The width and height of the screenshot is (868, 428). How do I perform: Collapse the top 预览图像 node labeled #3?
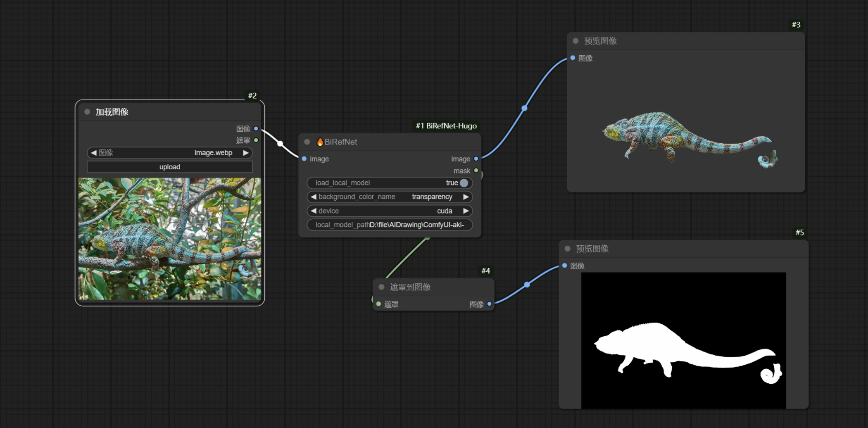575,41
